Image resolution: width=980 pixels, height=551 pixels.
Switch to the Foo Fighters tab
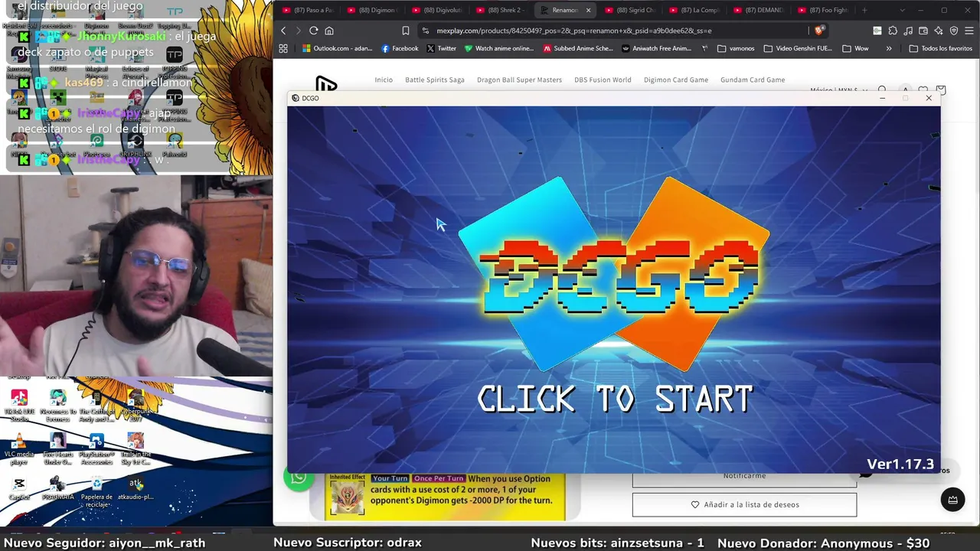tap(823, 10)
